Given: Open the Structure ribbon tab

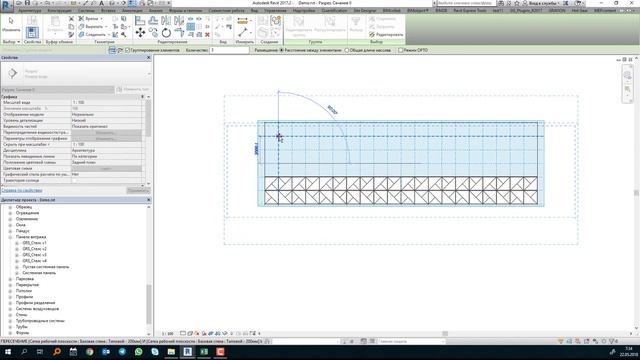Looking at the screenshot, I should 59,11.
